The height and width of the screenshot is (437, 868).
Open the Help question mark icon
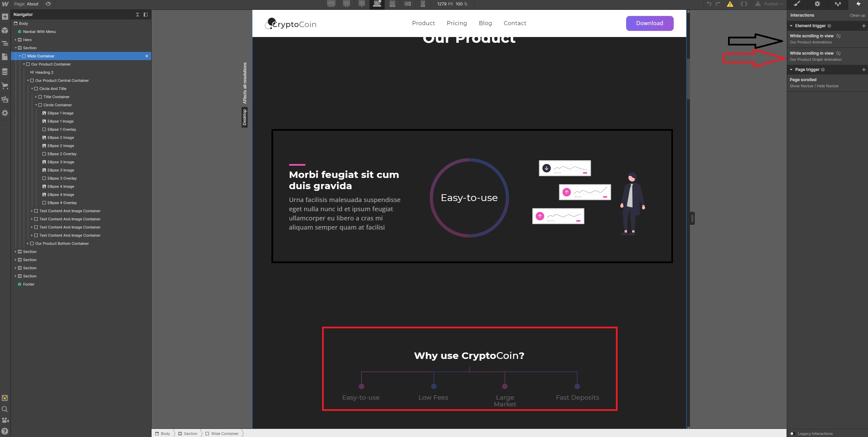[5, 432]
